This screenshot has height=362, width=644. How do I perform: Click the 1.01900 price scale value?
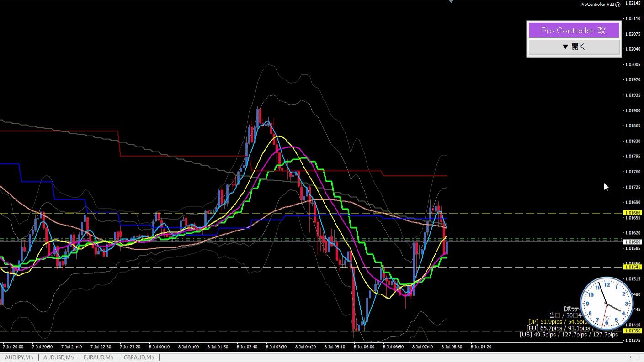coord(633,110)
